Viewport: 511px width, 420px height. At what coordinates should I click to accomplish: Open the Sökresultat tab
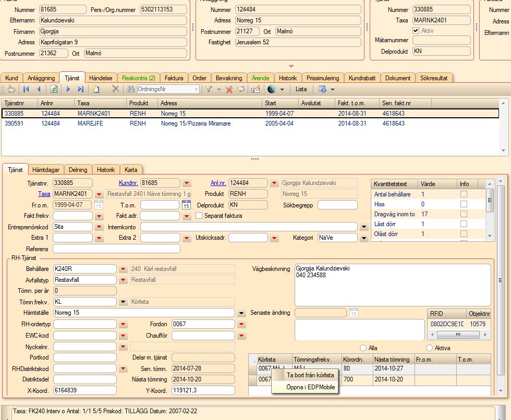[434, 78]
